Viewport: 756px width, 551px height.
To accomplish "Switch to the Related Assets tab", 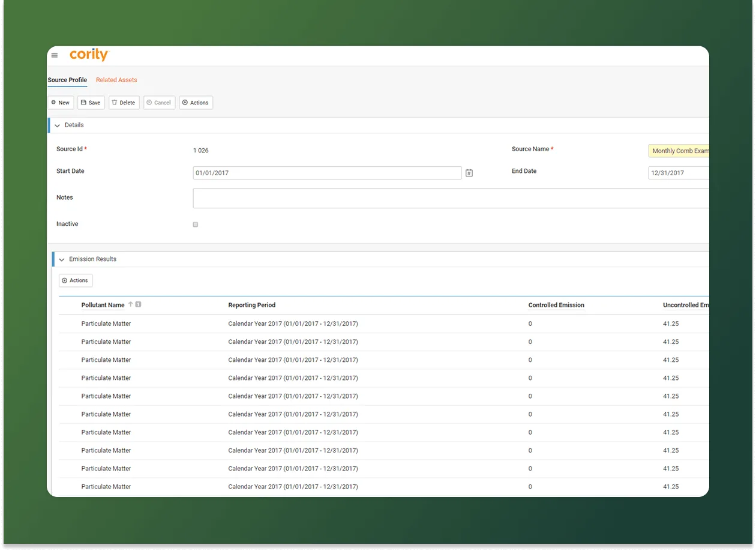I will pyautogui.click(x=116, y=80).
